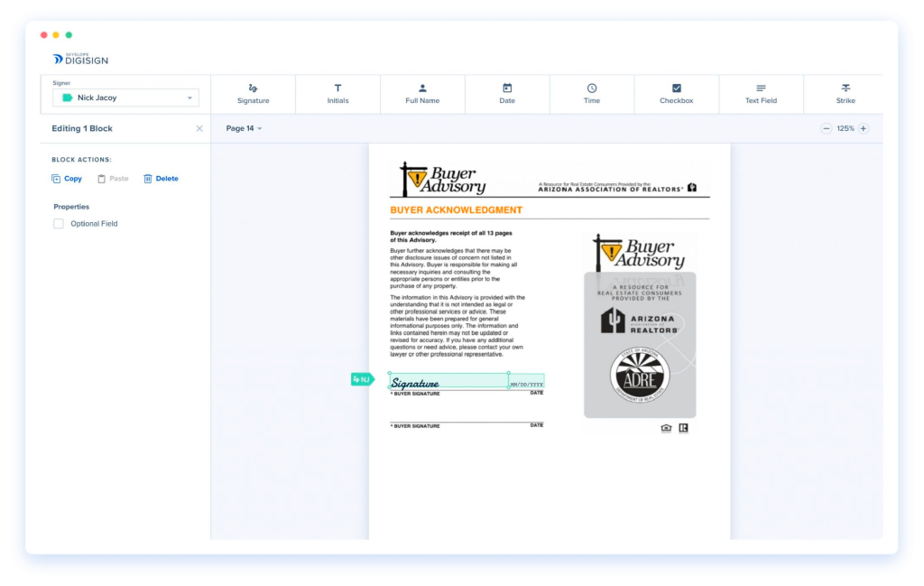Open the Signer dropdown for Nick Jacoy

pos(125,98)
